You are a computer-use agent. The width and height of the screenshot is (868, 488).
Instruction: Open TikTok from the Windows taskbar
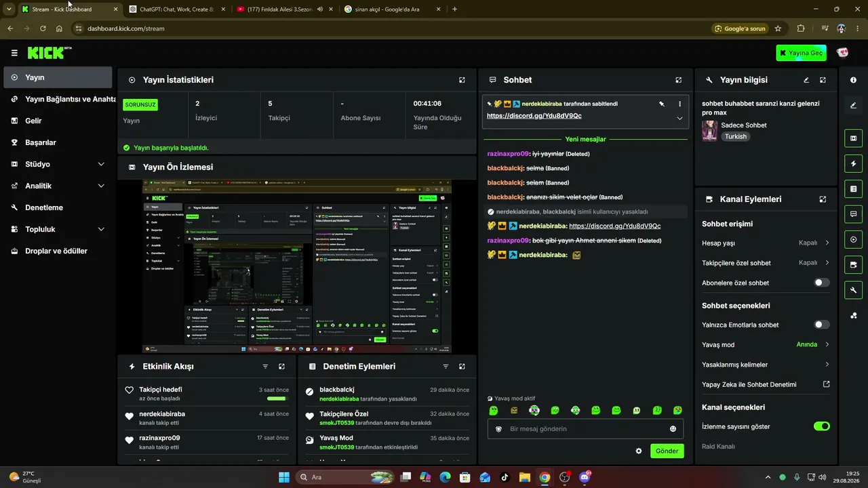point(505,477)
